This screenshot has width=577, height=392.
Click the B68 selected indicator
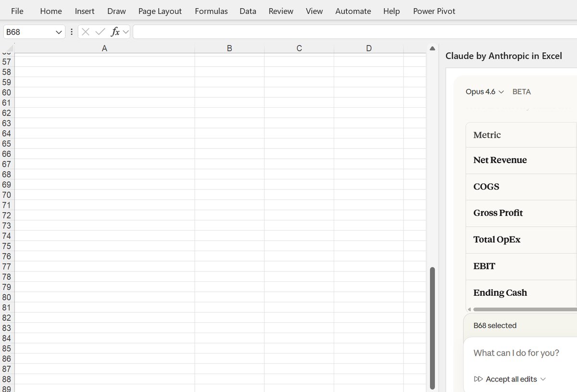(495, 326)
